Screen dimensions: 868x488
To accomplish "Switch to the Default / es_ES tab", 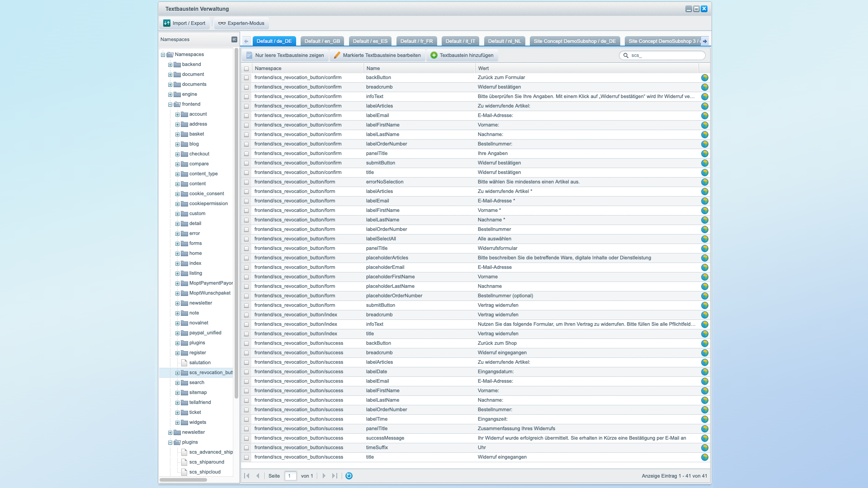I will tap(370, 41).
